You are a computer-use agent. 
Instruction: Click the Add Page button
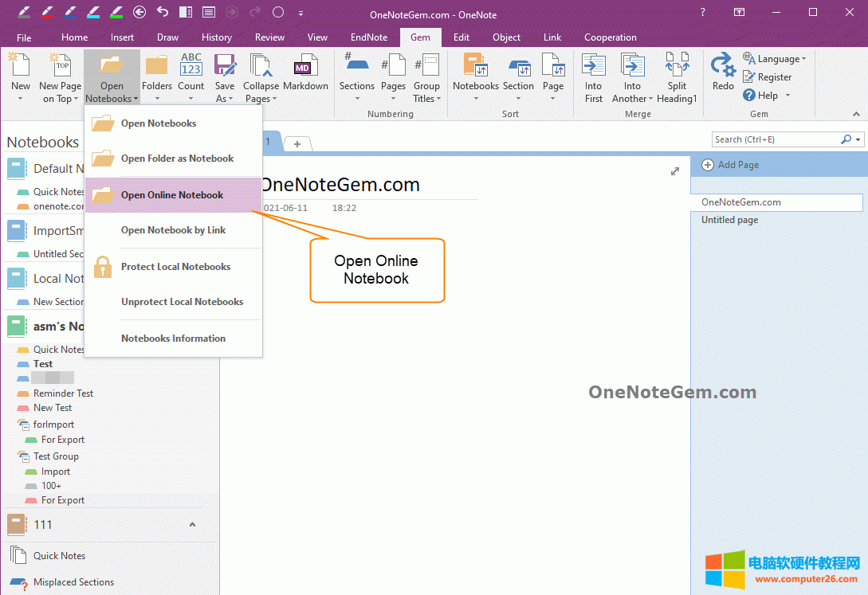click(729, 165)
